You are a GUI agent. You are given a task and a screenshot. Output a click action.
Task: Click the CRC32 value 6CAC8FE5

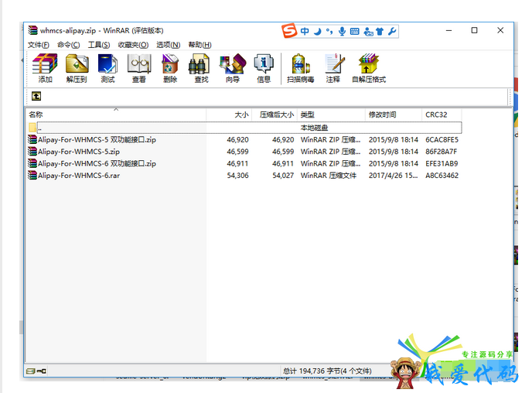442,140
